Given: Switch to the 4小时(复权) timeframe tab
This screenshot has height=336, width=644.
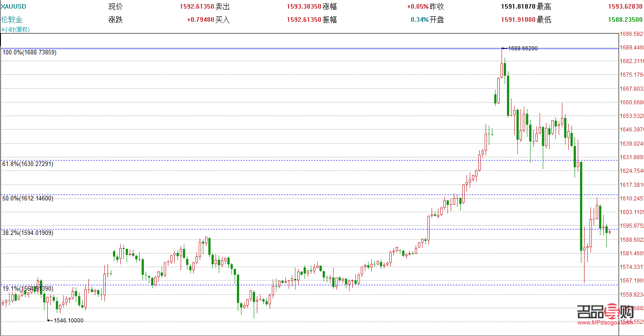Looking at the screenshot, I should (15, 29).
